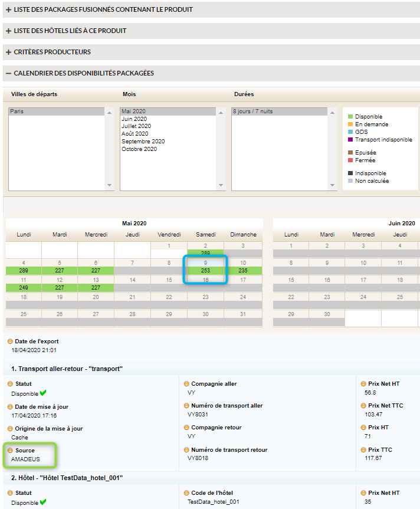
Task: Click the orange bullet beside Compagnie aller
Action: coord(186,384)
